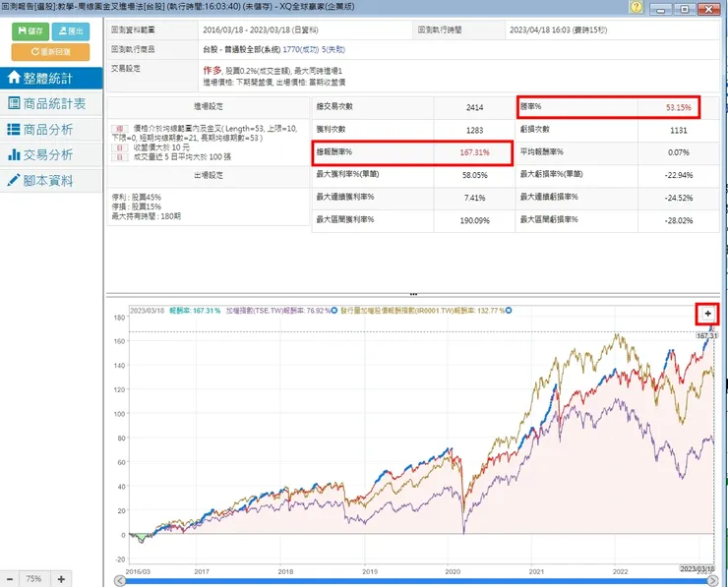The image size is (728, 587).
Task: Click the 5(失敗) failure count link
Action: tap(334, 49)
